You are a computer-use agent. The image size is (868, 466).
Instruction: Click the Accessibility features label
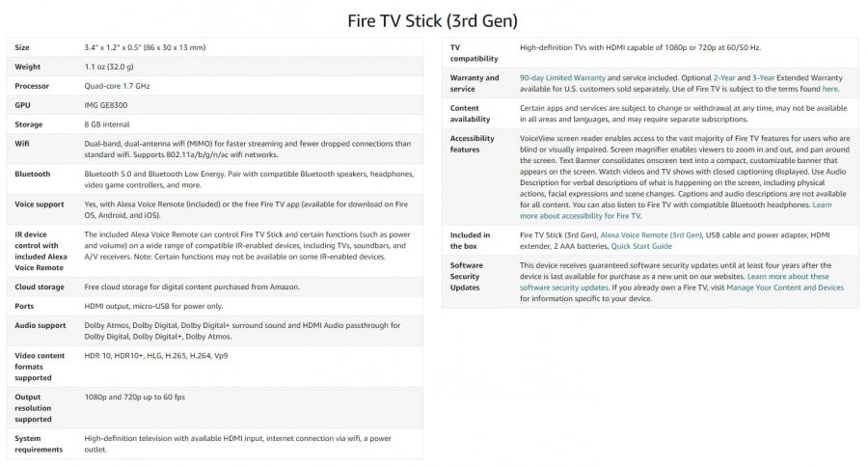click(x=473, y=144)
